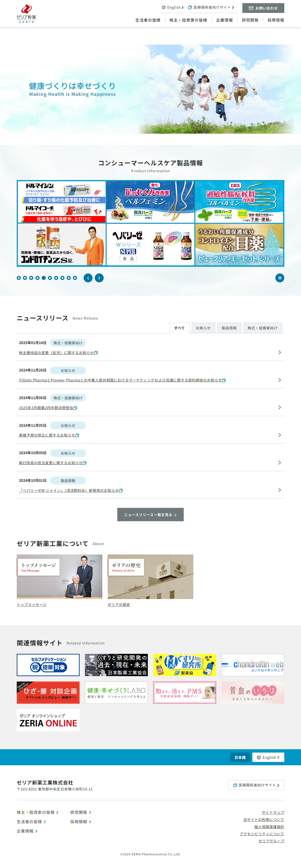Open 研究開発 menu
The image size is (301, 868).
(250, 20)
